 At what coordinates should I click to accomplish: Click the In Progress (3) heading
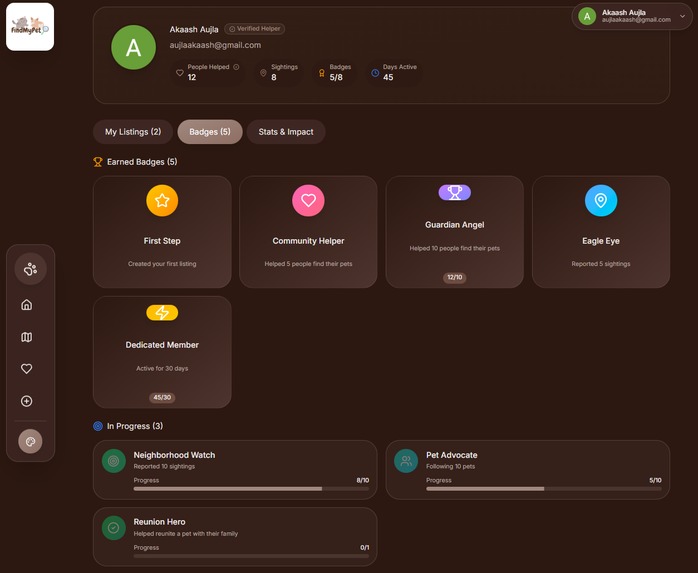click(135, 427)
